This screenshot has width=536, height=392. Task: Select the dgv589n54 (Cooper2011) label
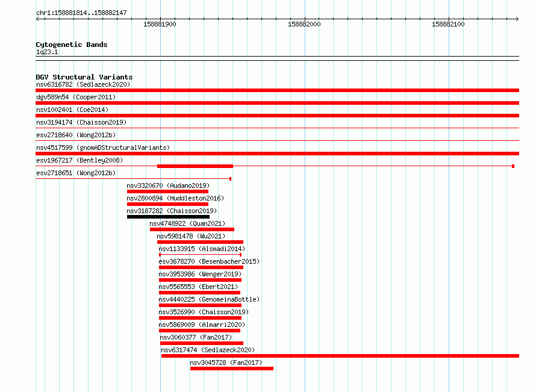(76, 97)
